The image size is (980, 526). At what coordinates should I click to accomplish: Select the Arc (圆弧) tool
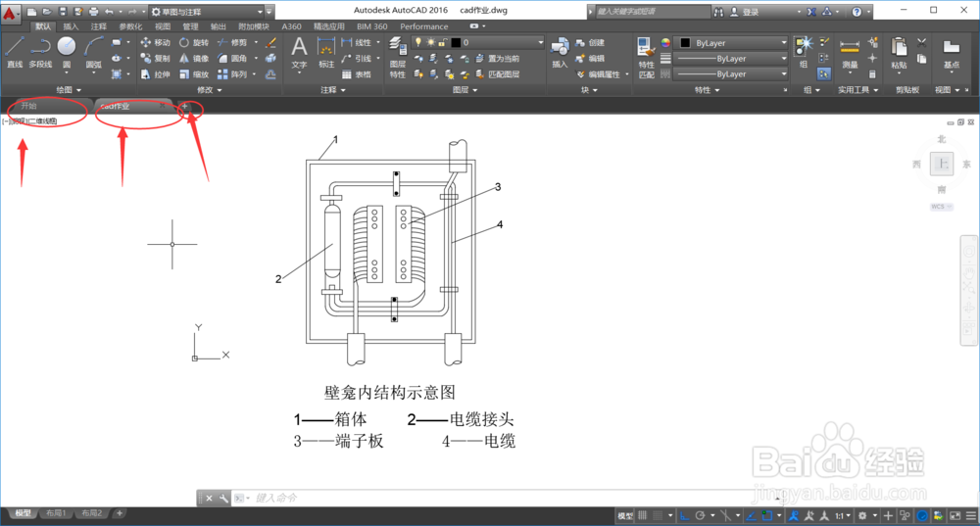pyautogui.click(x=93, y=53)
